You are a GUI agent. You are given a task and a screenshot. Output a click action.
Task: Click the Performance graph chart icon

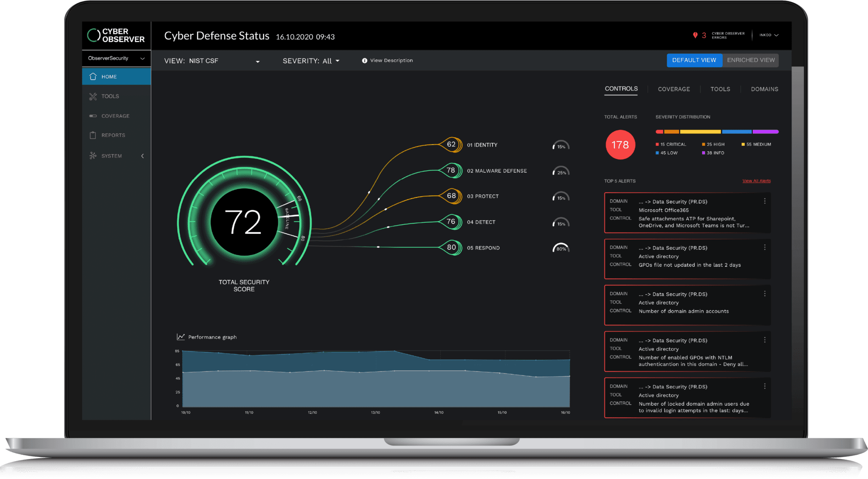coord(181,337)
